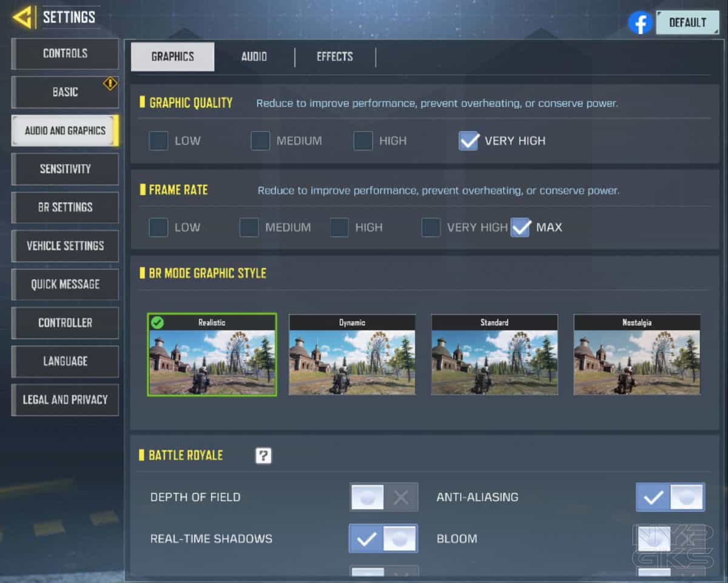Toggle the Depth of Field switch
The image size is (728, 583).
pyautogui.click(x=383, y=497)
